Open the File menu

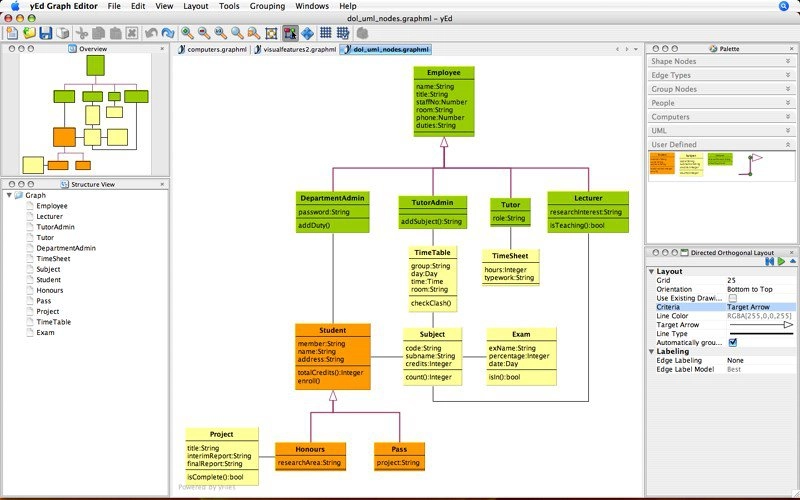pyautogui.click(x=114, y=6)
